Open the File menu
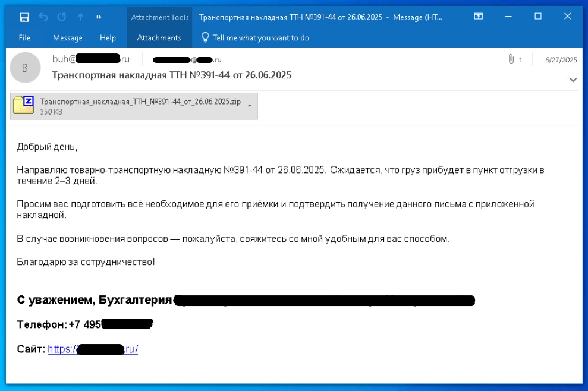This screenshot has width=588, height=391. pos(24,37)
